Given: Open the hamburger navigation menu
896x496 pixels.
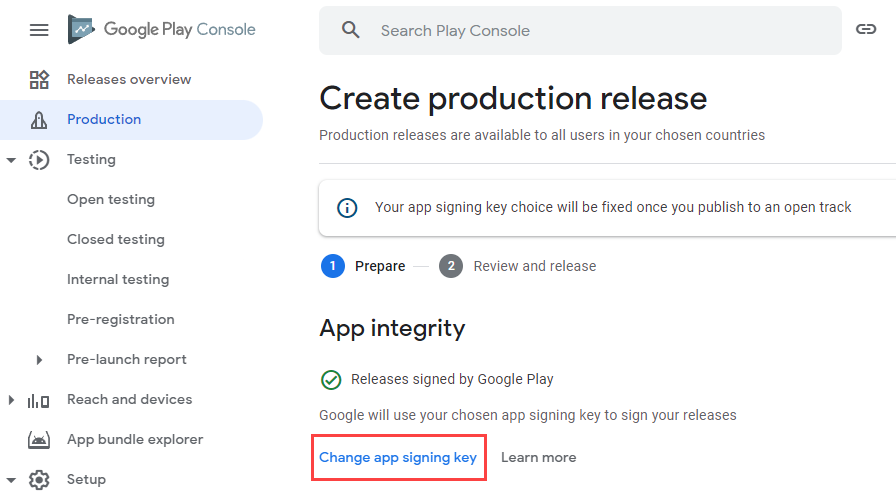Looking at the screenshot, I should pos(39,30).
